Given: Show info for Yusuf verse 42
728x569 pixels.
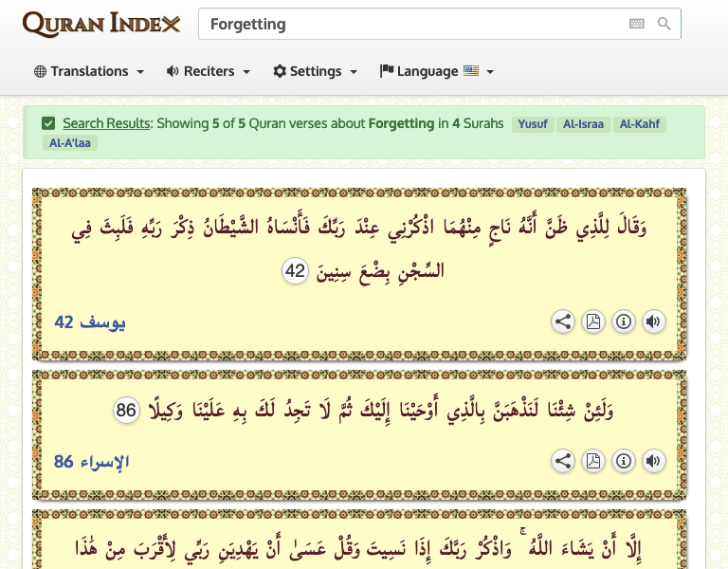Looking at the screenshot, I should point(623,321).
